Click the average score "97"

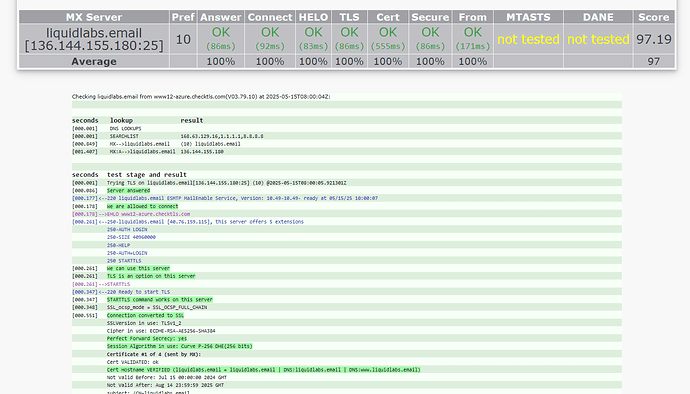tap(653, 62)
